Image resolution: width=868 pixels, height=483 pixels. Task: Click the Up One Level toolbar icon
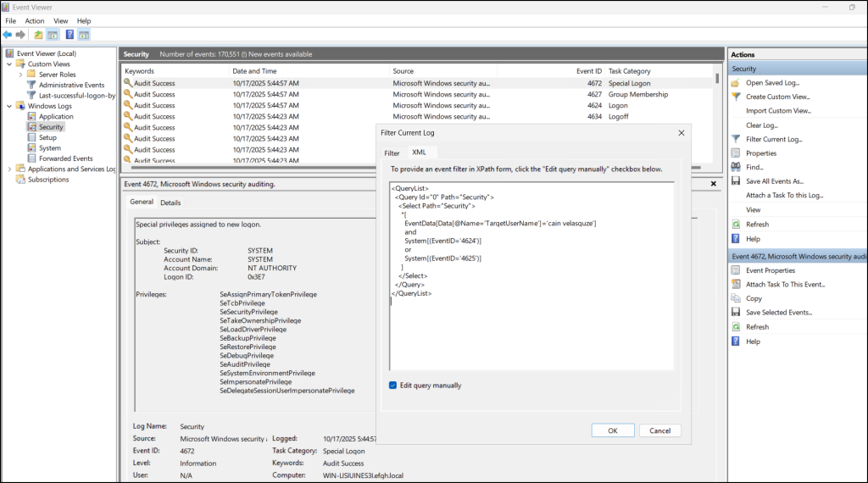click(38, 35)
